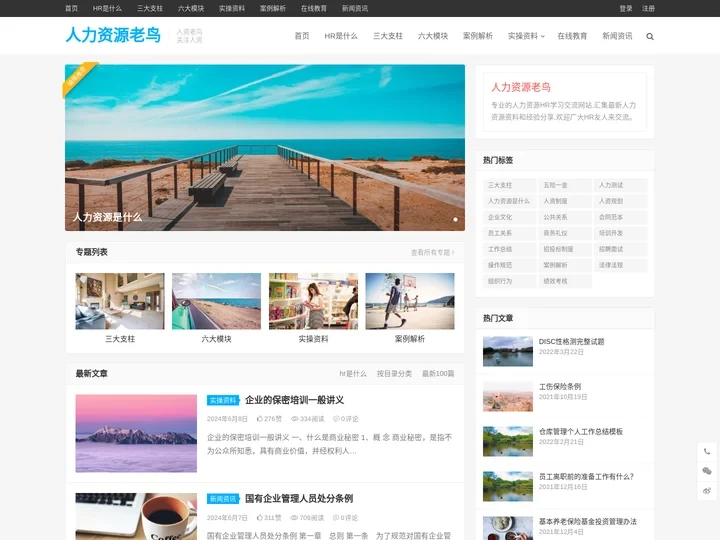Open 三大支柱 in the top dark bar
Image resolution: width=720 pixels, height=540 pixels.
click(150, 8)
